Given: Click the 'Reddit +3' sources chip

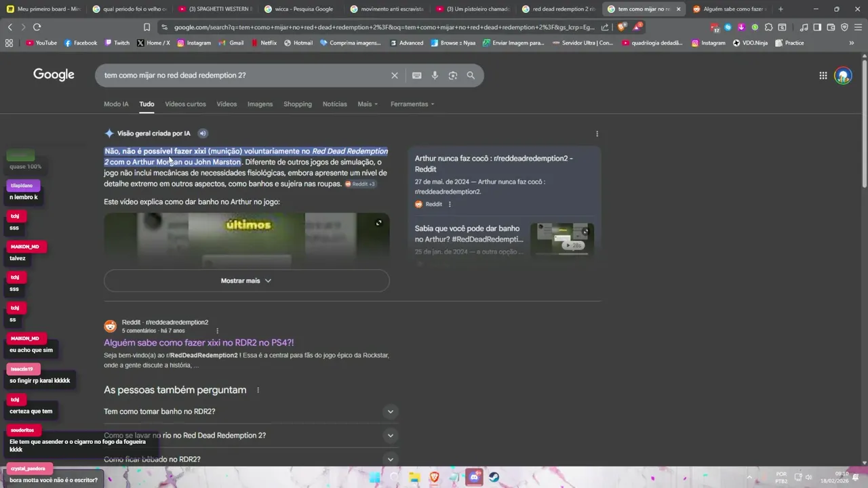Looking at the screenshot, I should coord(359,184).
